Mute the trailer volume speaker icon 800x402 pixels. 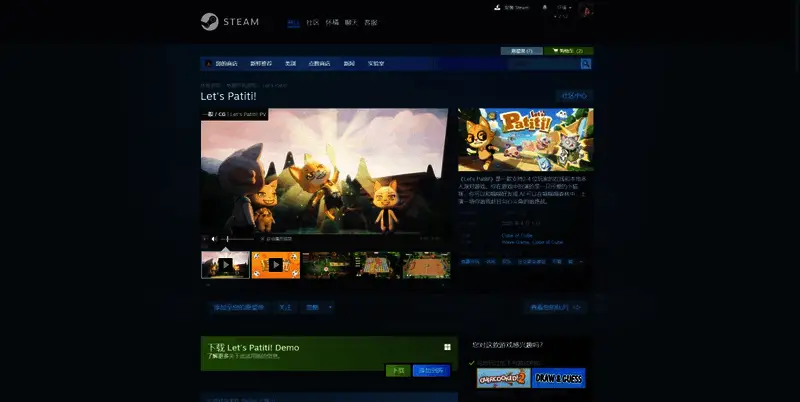click(215, 239)
